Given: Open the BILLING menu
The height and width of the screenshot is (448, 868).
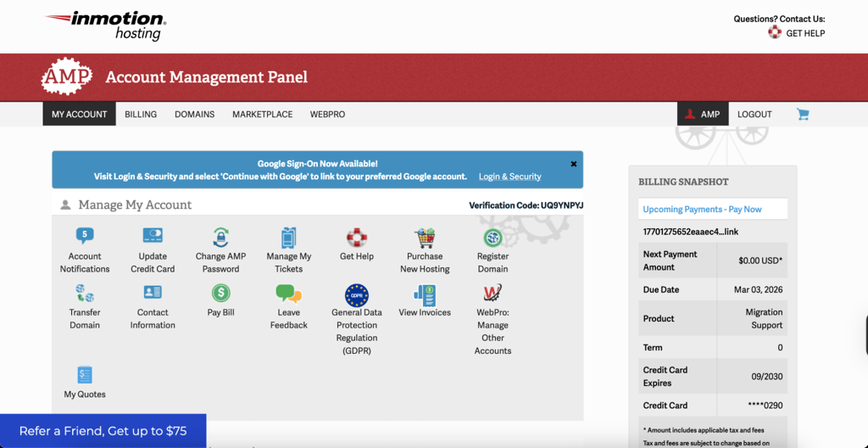Looking at the screenshot, I should 141,115.
